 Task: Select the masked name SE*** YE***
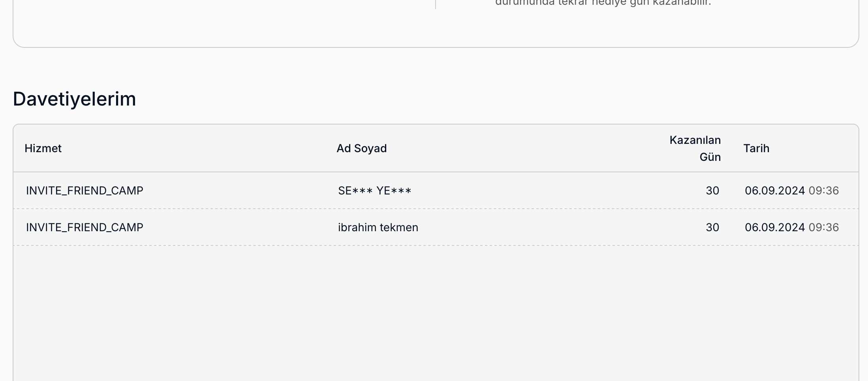374,190
